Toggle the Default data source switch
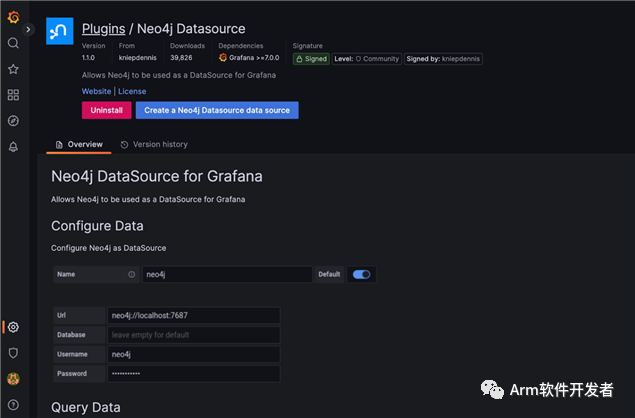Viewport: 635px width, 418px height. 361,274
